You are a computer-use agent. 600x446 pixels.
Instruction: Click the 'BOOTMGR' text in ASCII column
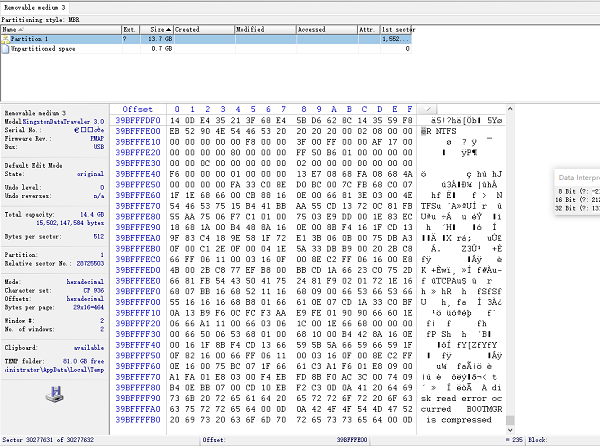pyautogui.click(x=484, y=409)
